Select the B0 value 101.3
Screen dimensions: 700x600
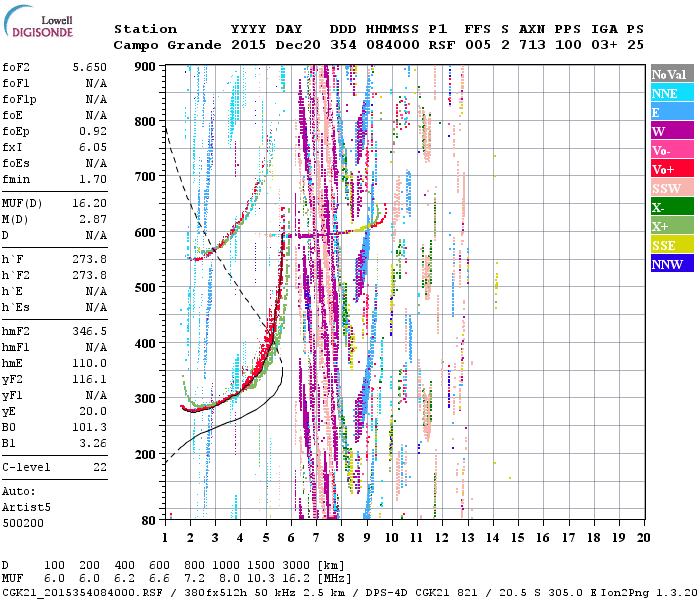[x=90, y=427]
